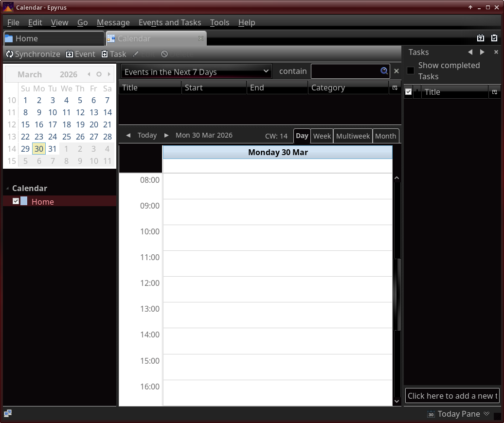Collapse the Calendar list section

click(x=7, y=188)
